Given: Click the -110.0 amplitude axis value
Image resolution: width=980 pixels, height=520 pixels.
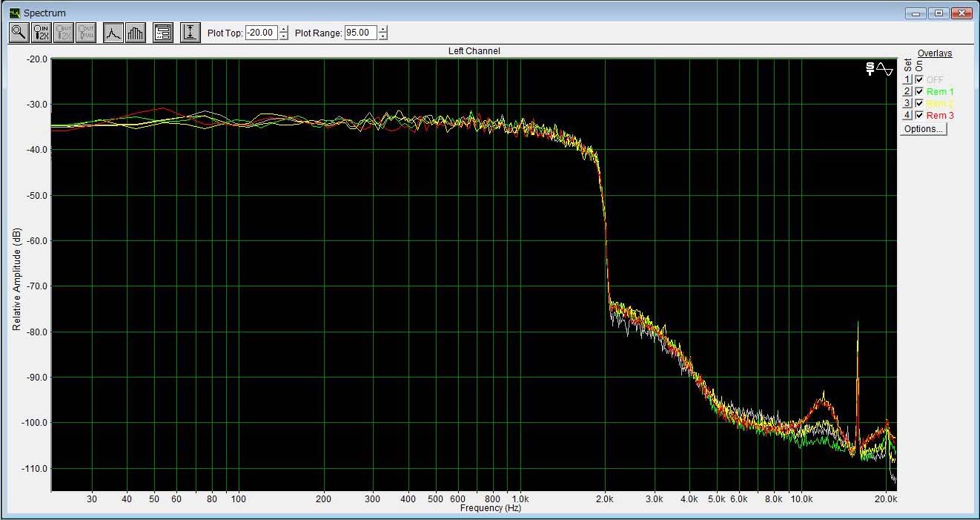Looking at the screenshot, I should click(35, 469).
